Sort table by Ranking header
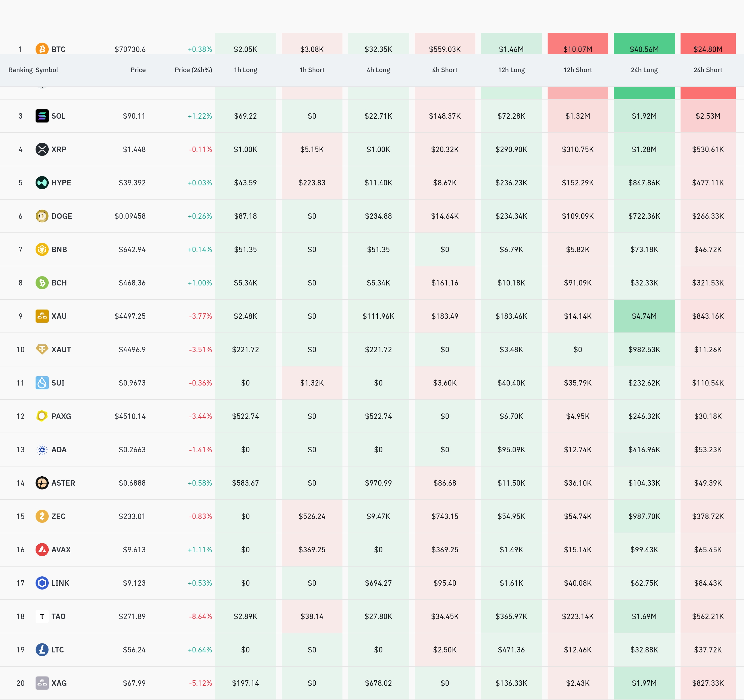This screenshot has width=744, height=700. tap(20, 70)
